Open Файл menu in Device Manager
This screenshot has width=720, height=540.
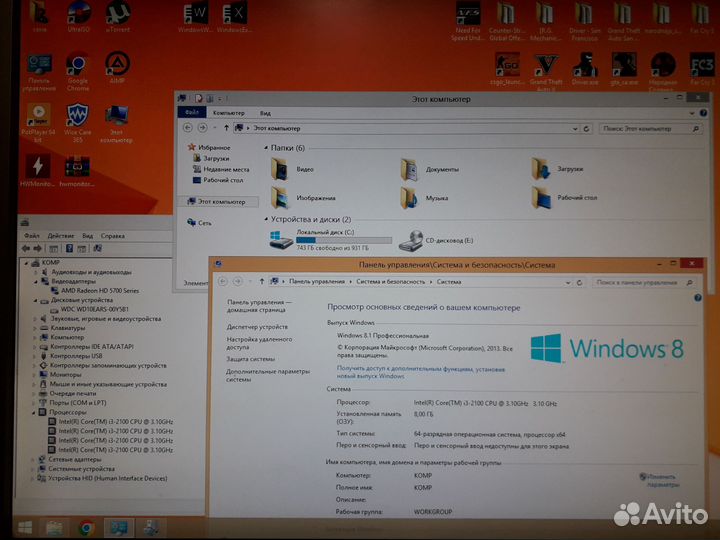tap(32, 236)
